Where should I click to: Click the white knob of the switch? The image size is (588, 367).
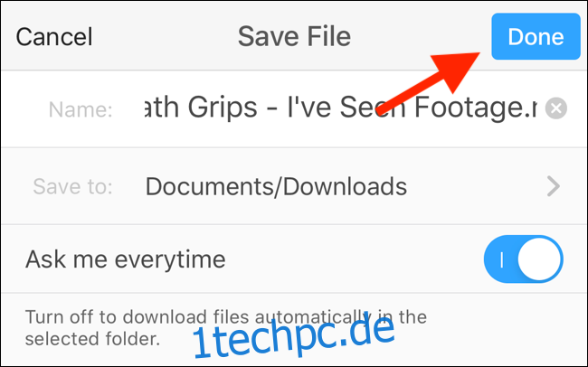pyautogui.click(x=539, y=259)
